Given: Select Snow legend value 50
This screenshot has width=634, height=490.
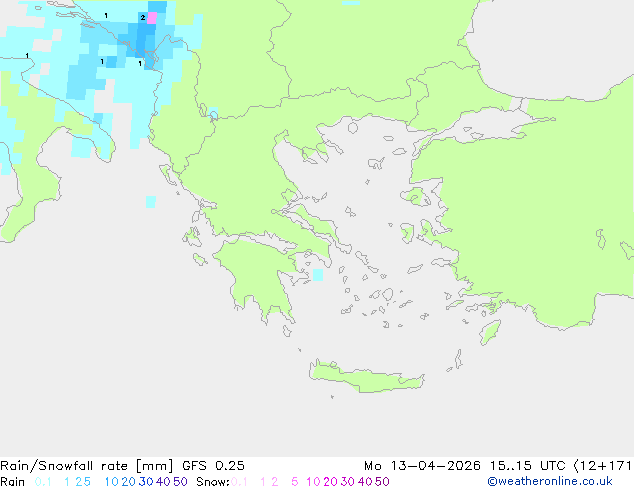Looking at the screenshot, I should (x=383, y=482).
